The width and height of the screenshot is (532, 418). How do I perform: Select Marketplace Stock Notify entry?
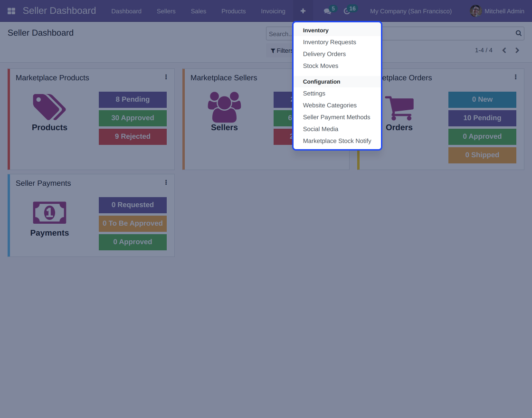(x=337, y=141)
